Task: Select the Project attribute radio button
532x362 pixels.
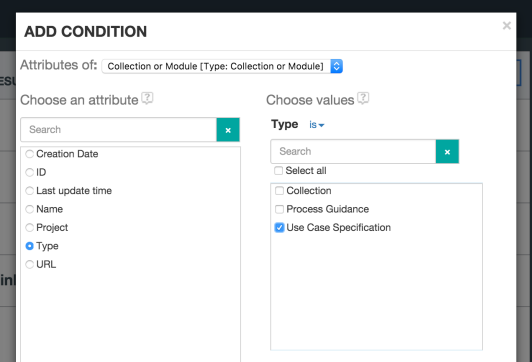Action: pos(30,227)
